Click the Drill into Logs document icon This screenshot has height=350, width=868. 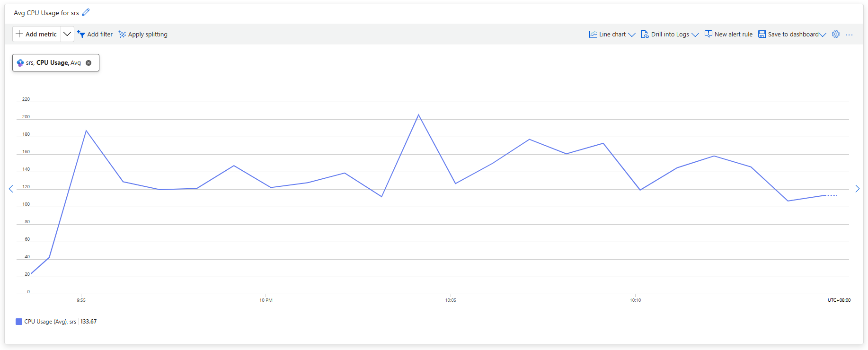(645, 34)
